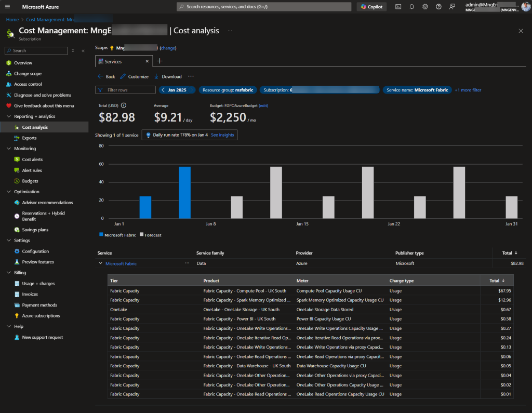Viewport: 532px width, 413px height.
Task: Open the more options ellipsis beside Cost analysis title
Action: click(x=230, y=31)
